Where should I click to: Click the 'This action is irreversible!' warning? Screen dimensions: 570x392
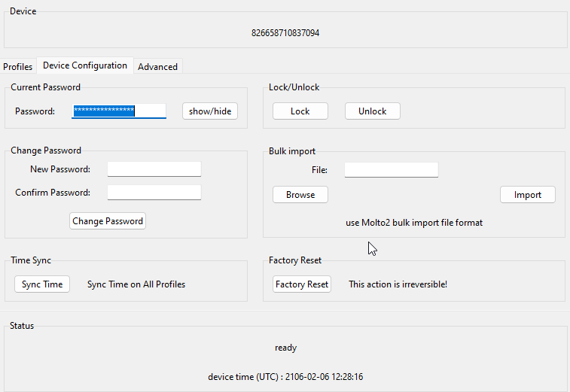pos(398,284)
